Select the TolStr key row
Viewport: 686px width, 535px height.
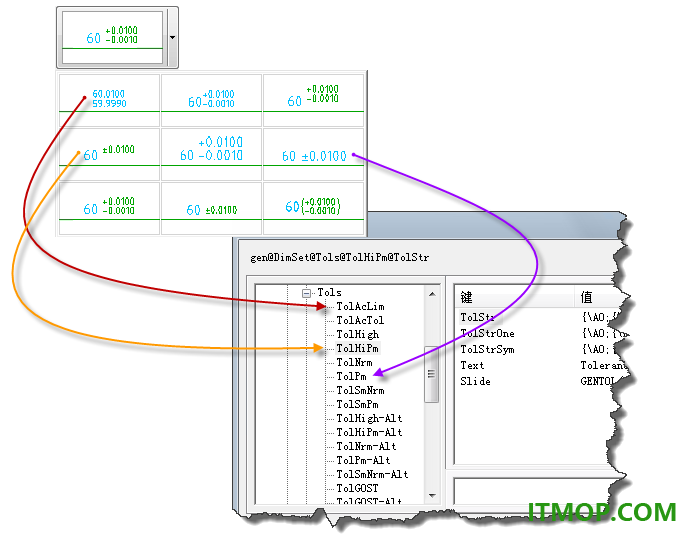(478, 317)
